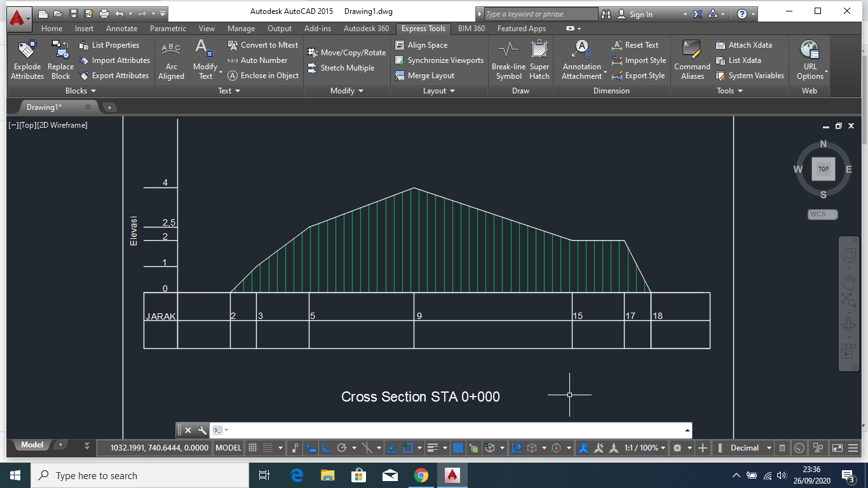
Task: Run the Auto Number tool
Action: 257,60
